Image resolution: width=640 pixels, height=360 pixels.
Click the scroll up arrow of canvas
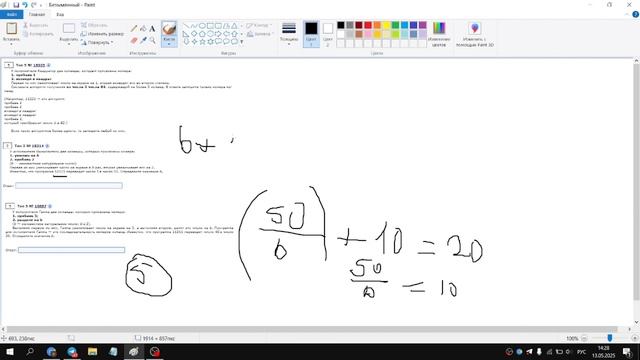636,61
